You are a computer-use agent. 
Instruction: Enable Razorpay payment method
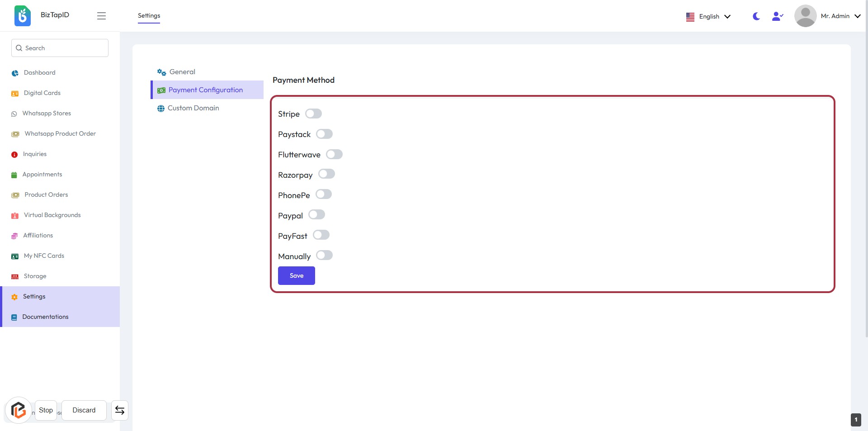coord(326,174)
